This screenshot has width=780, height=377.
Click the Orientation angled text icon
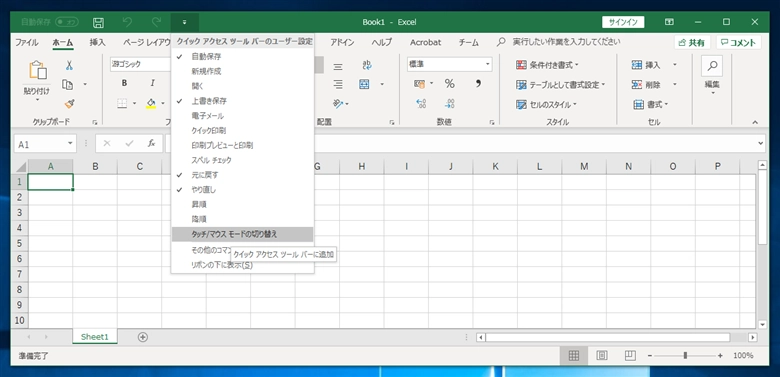tap(339, 103)
